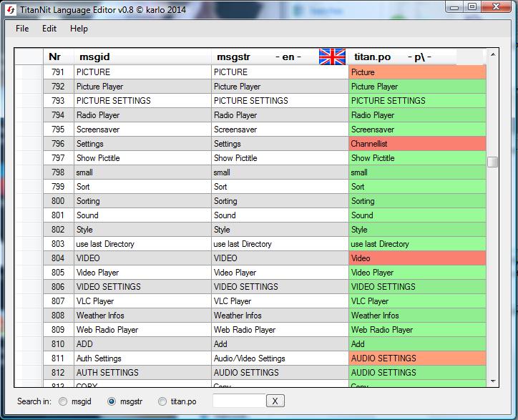Screen dimensions: 518x420
Task: Maximize the TitanNit Language Editor window
Action: 472,6
